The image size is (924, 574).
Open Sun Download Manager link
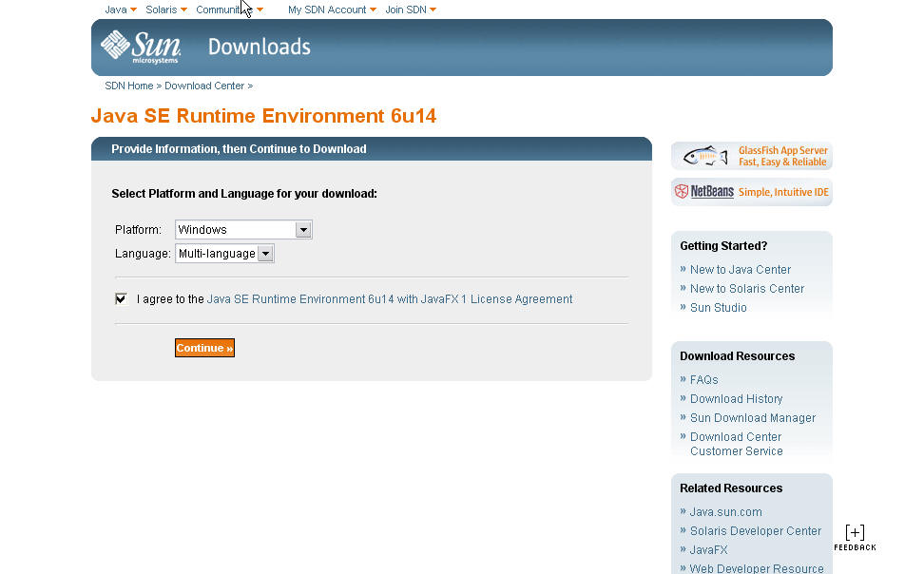click(x=753, y=417)
